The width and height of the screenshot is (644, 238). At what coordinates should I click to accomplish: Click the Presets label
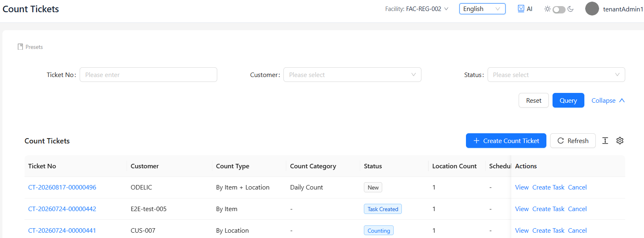pyautogui.click(x=34, y=47)
